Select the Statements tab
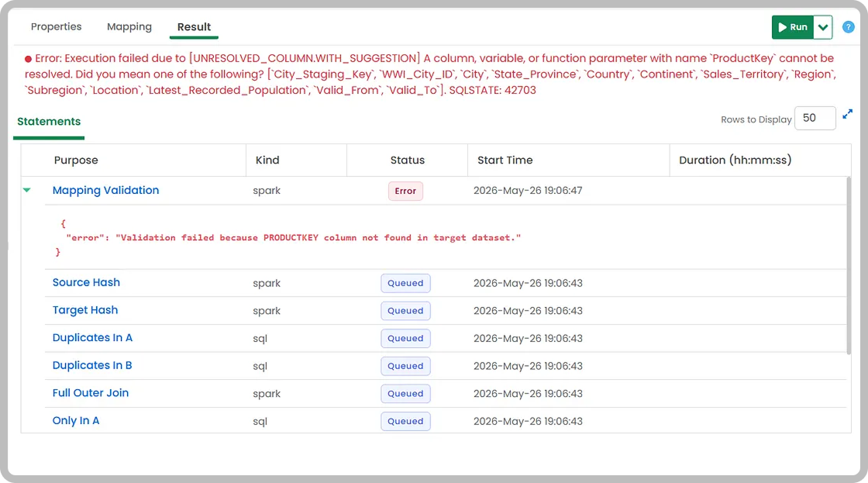This screenshot has width=868, height=483. coord(49,121)
